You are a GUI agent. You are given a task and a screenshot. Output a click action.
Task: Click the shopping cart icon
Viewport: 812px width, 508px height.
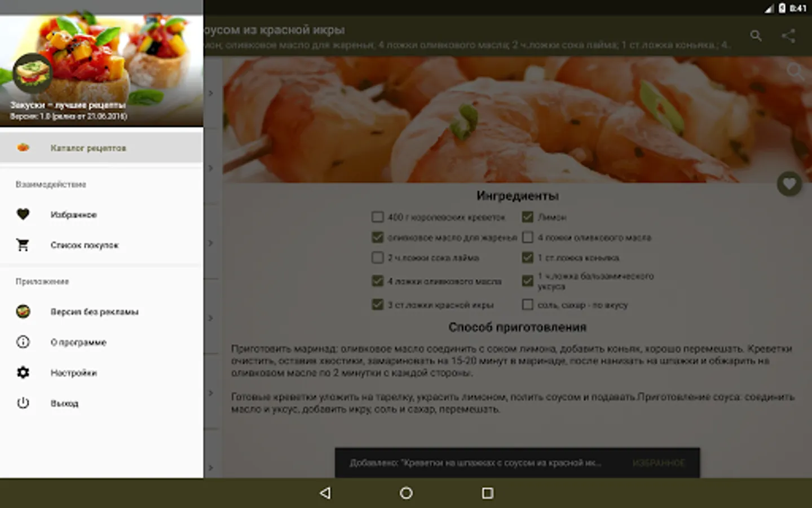(x=23, y=245)
